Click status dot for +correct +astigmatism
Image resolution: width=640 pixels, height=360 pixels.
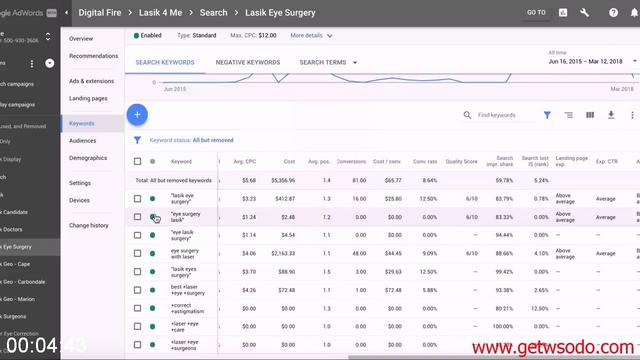point(152,308)
